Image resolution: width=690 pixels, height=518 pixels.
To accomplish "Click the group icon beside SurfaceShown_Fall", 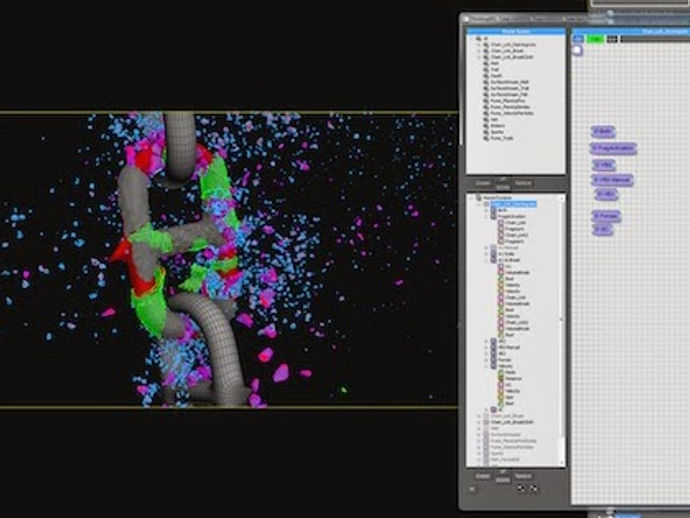I will coord(486,94).
